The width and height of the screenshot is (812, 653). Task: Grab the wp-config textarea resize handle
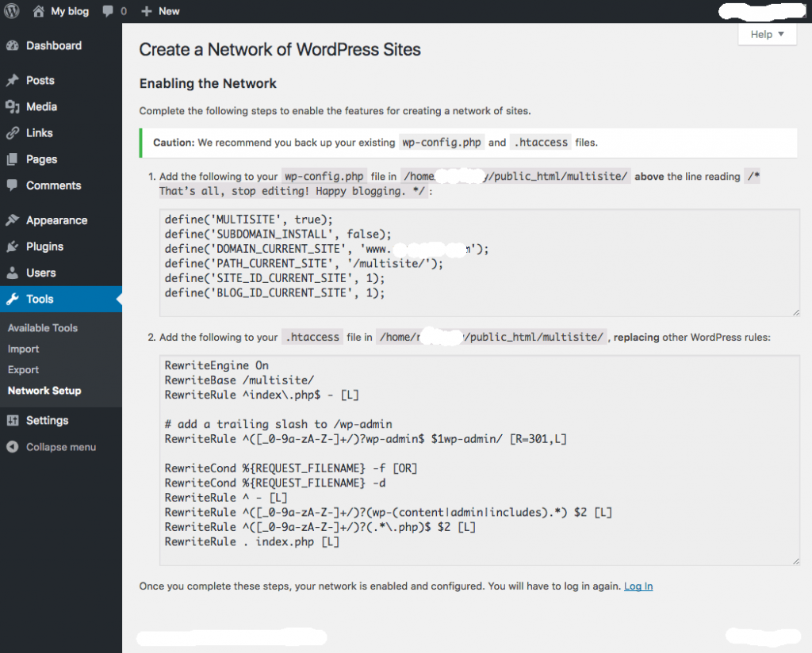pos(795,312)
